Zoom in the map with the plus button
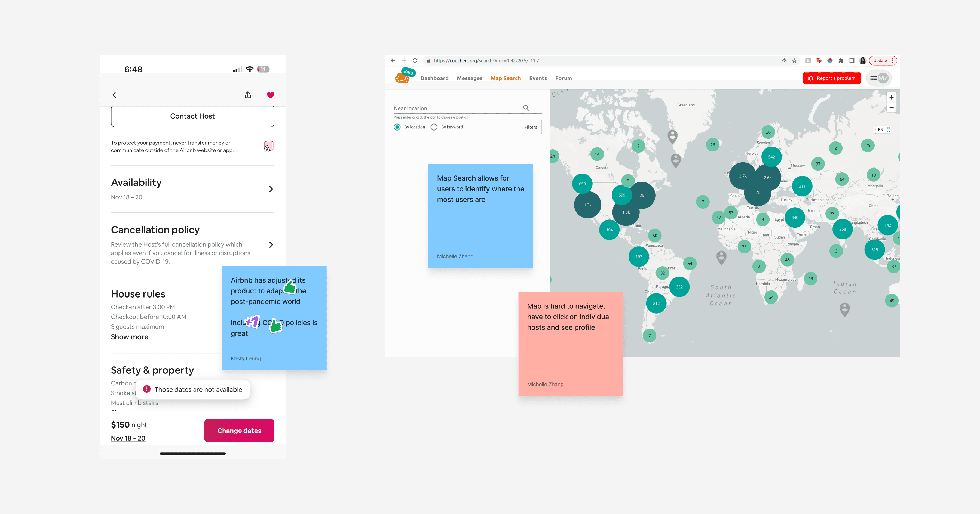Screen dimensions: 980x514 (891, 97)
